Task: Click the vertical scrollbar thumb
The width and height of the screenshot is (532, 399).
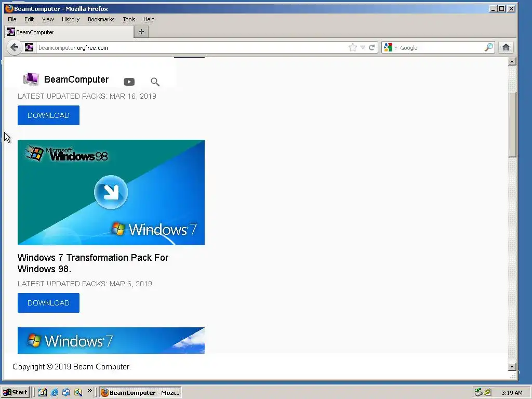Action: click(512, 124)
